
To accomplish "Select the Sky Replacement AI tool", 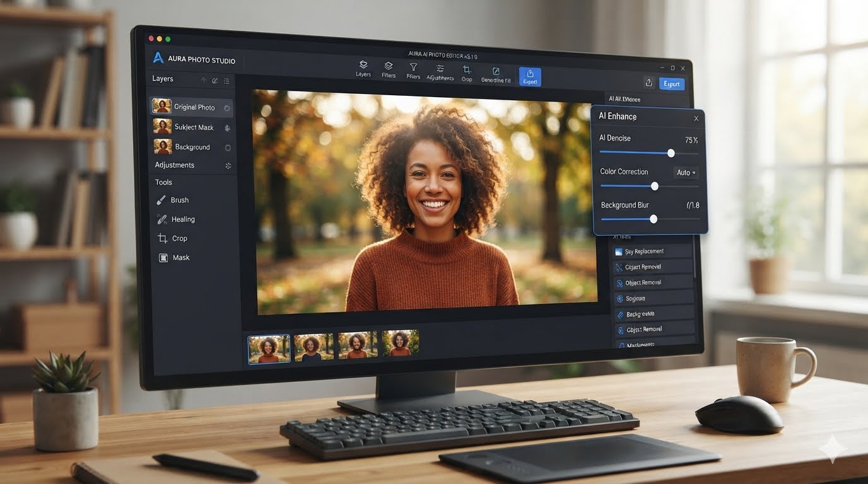I will click(x=654, y=251).
